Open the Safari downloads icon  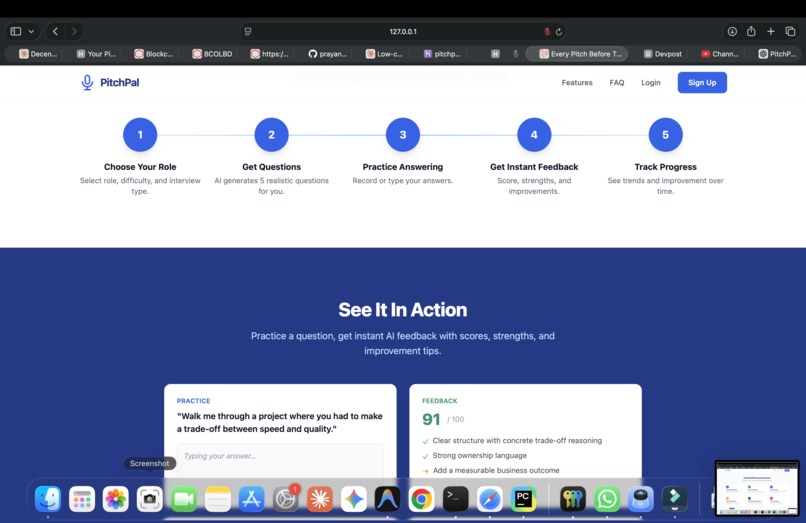coord(732,31)
